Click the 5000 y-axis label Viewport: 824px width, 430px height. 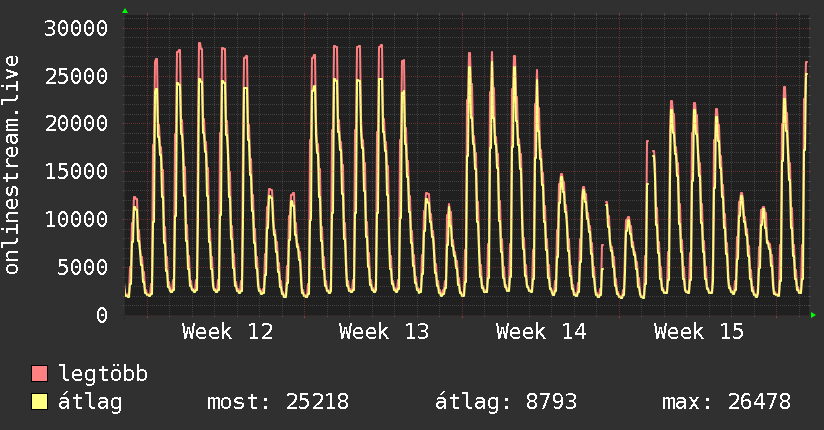coord(83,267)
